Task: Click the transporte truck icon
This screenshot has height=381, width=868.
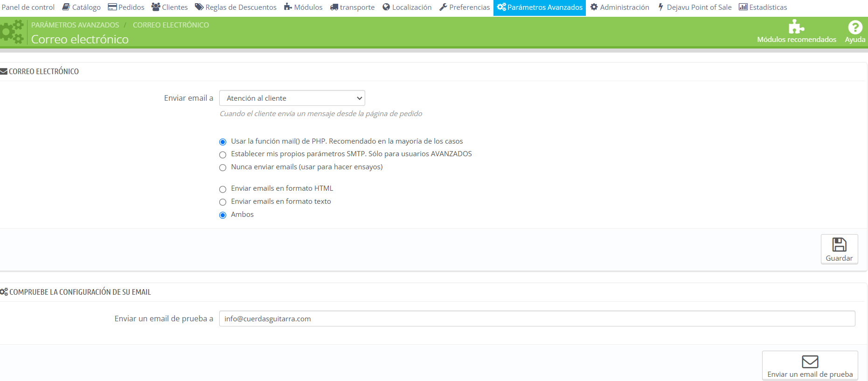Action: coord(334,7)
